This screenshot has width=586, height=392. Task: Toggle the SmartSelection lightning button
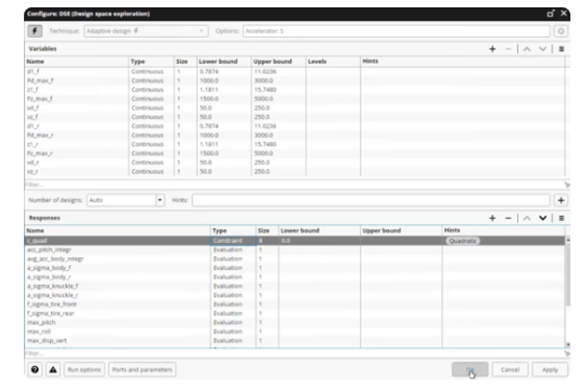pos(35,31)
